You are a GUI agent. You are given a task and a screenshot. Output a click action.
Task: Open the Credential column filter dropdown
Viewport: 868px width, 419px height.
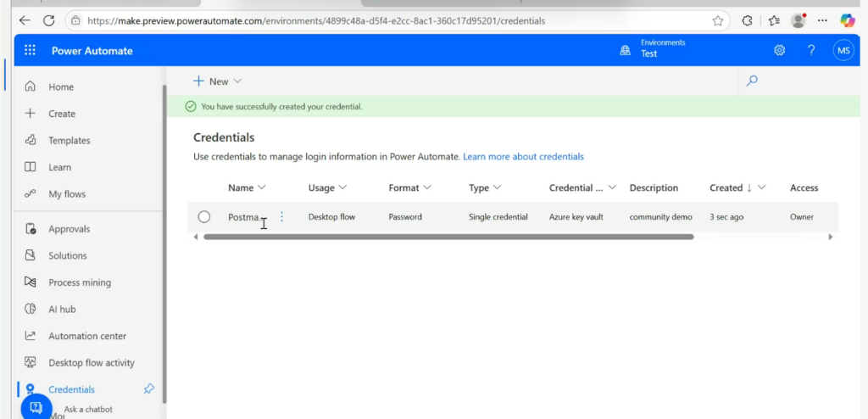(x=612, y=187)
